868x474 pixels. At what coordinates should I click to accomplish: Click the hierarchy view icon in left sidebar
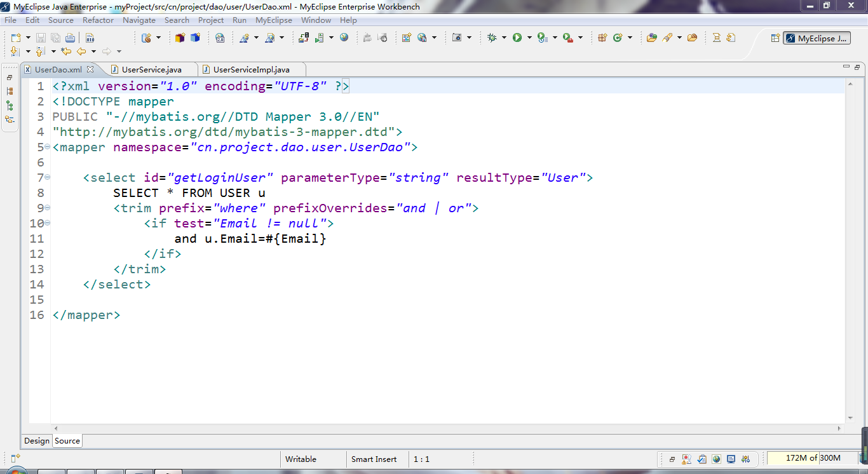(10, 105)
